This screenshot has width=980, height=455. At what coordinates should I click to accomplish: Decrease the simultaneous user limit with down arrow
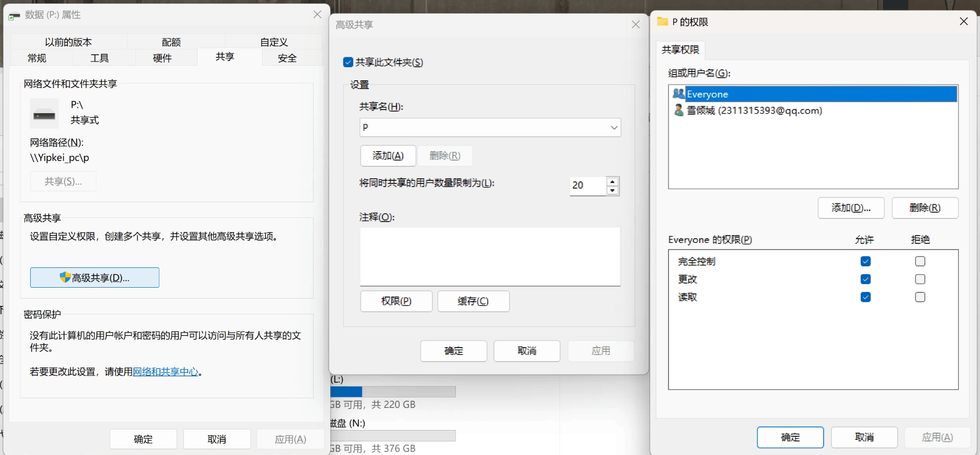click(x=613, y=190)
